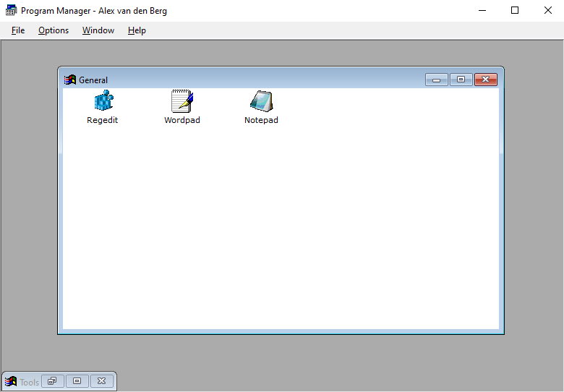This screenshot has width=564, height=392.
Task: Click the Regedit label text
Action: click(102, 120)
